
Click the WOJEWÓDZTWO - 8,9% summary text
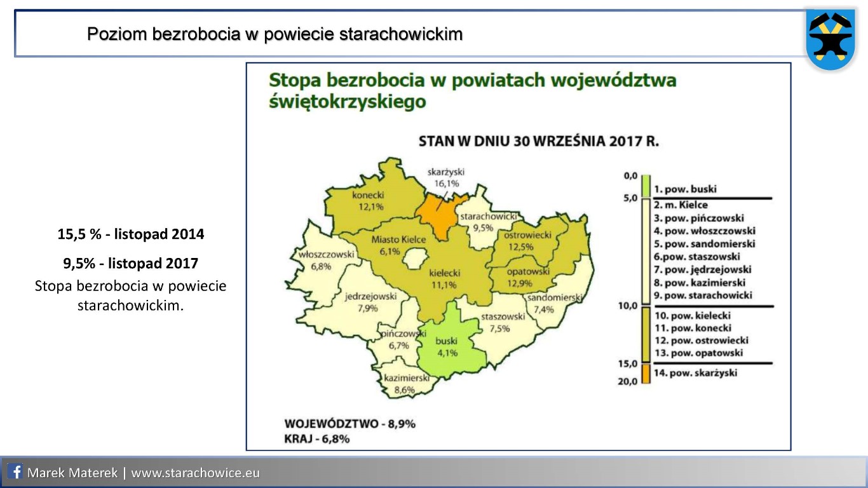[349, 424]
